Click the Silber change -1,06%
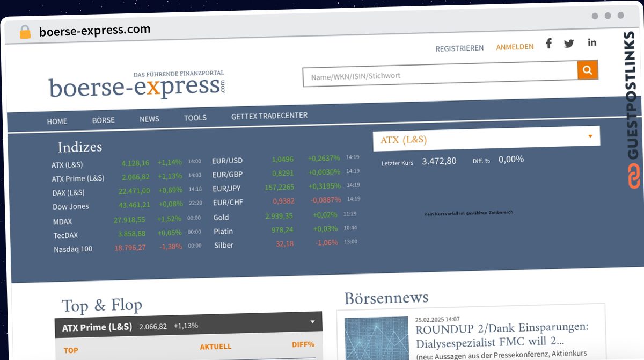644x360 pixels. click(x=327, y=242)
